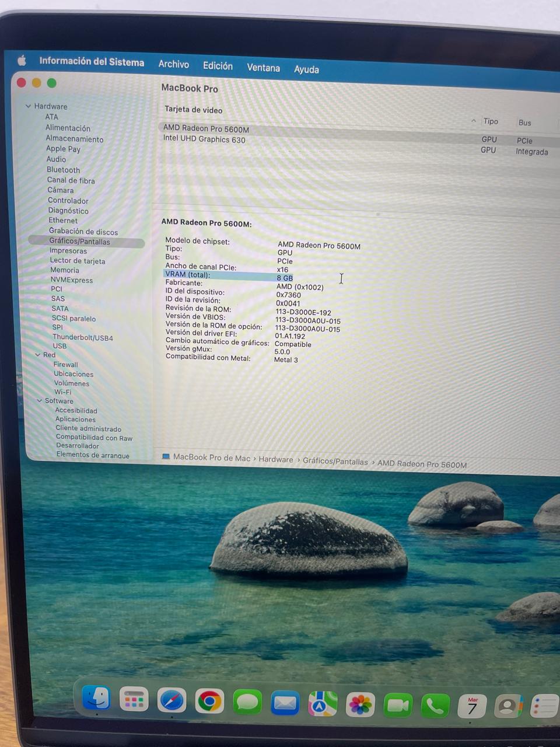Click the VRAM (total) row

[229, 276]
